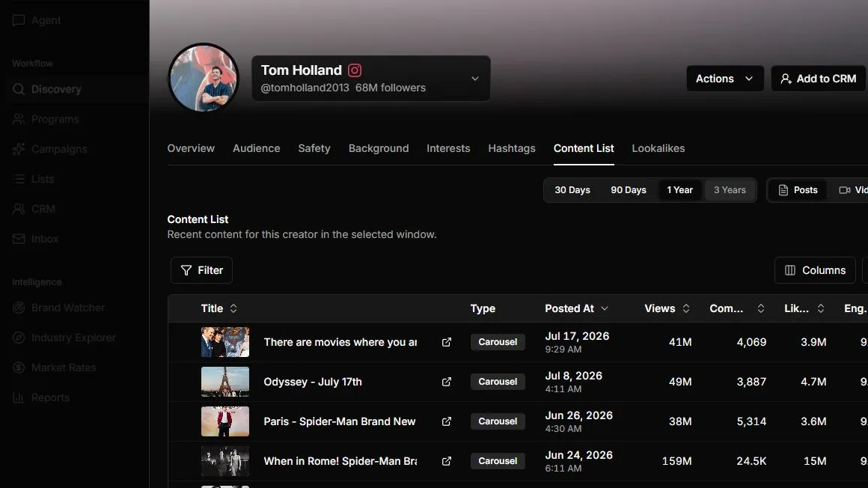868x488 pixels.
Task: Switch to the Overview tab
Action: pyautogui.click(x=191, y=148)
